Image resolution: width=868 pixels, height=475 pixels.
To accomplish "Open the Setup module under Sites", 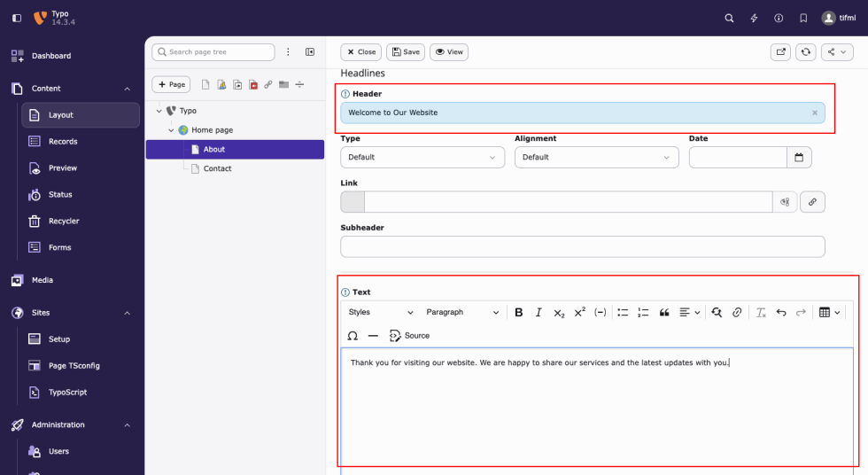I will pyautogui.click(x=81, y=339).
